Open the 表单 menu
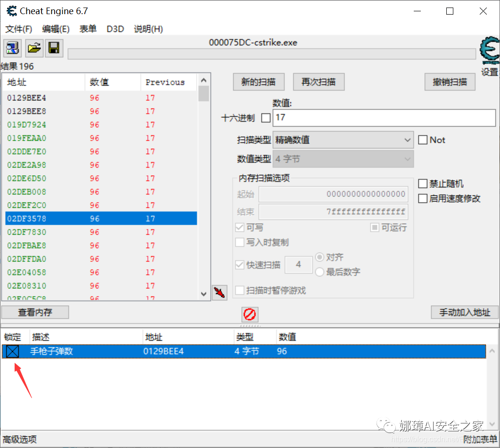Image resolution: width=500 pixels, height=448 pixels. 88,29
